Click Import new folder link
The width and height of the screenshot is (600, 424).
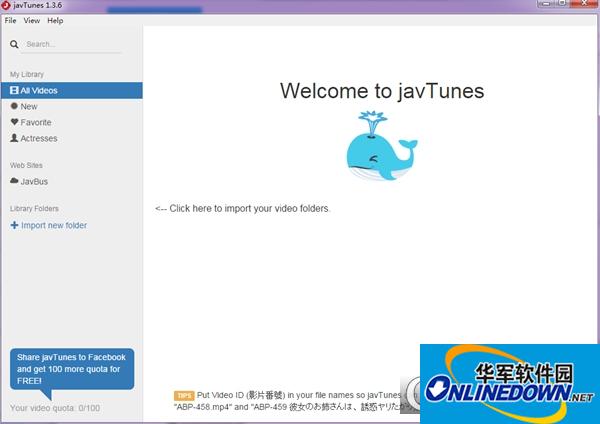click(x=54, y=225)
